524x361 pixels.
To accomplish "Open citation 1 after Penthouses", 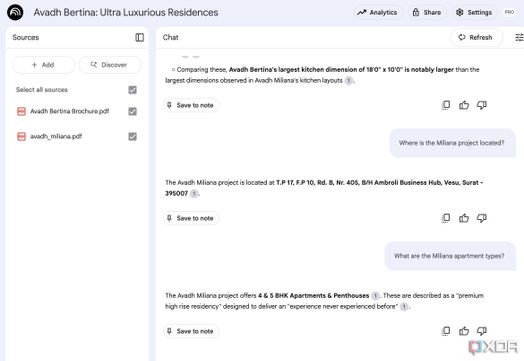I will (x=375, y=296).
